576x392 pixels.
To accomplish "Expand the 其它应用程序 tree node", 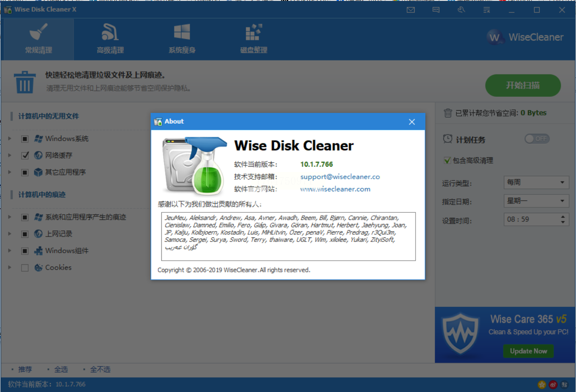I will tap(9, 172).
